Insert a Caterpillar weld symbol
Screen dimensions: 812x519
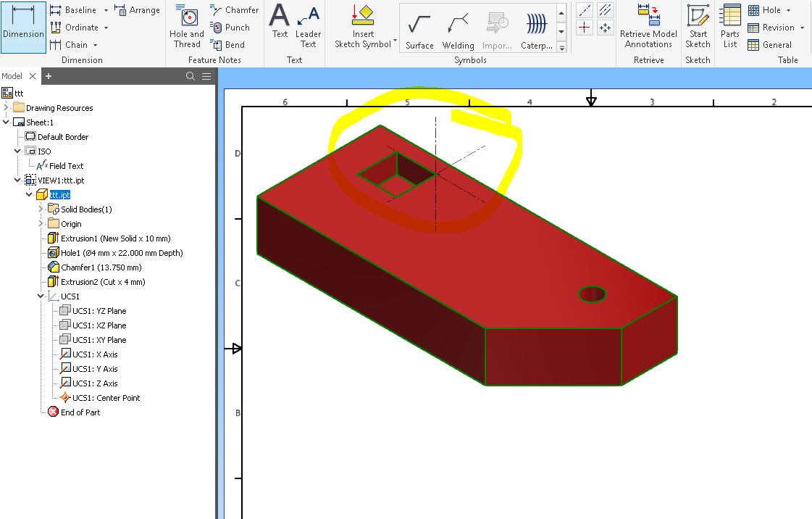click(x=537, y=32)
